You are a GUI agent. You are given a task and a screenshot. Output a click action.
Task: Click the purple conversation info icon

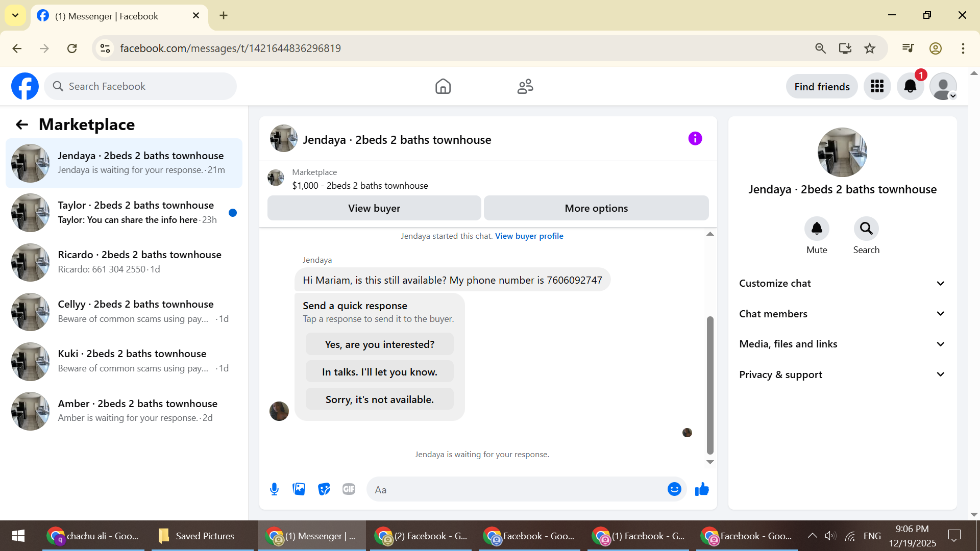(695, 139)
